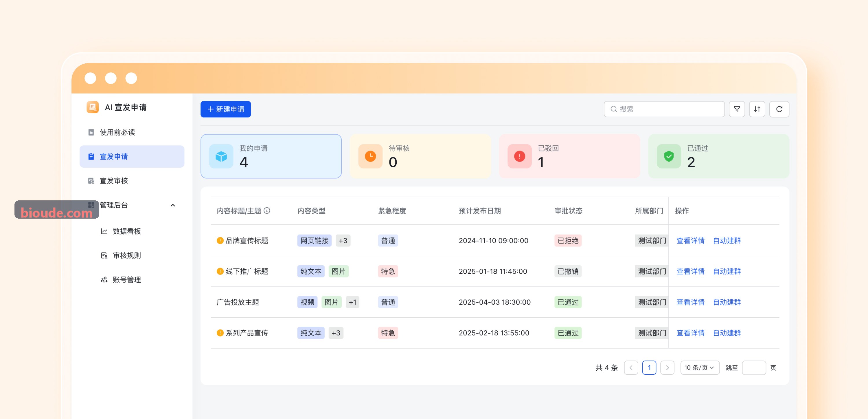Select page 1 in pagination
The height and width of the screenshot is (419, 868).
click(x=649, y=367)
